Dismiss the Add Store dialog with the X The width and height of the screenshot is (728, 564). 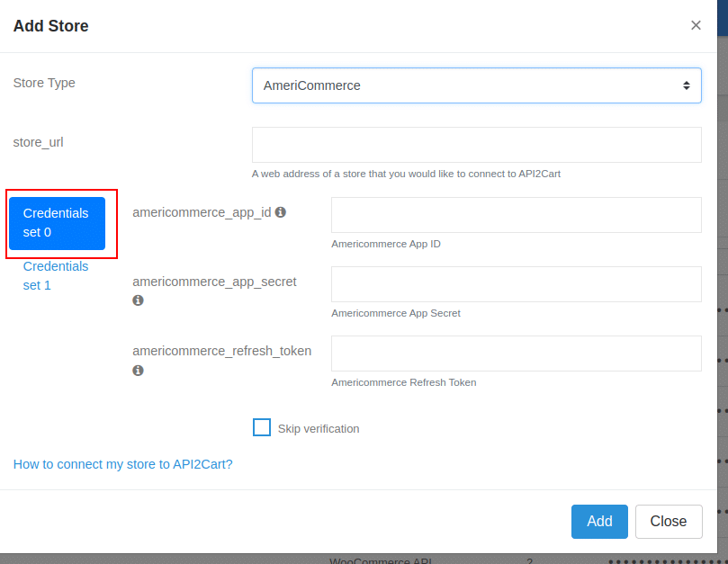coord(696,25)
